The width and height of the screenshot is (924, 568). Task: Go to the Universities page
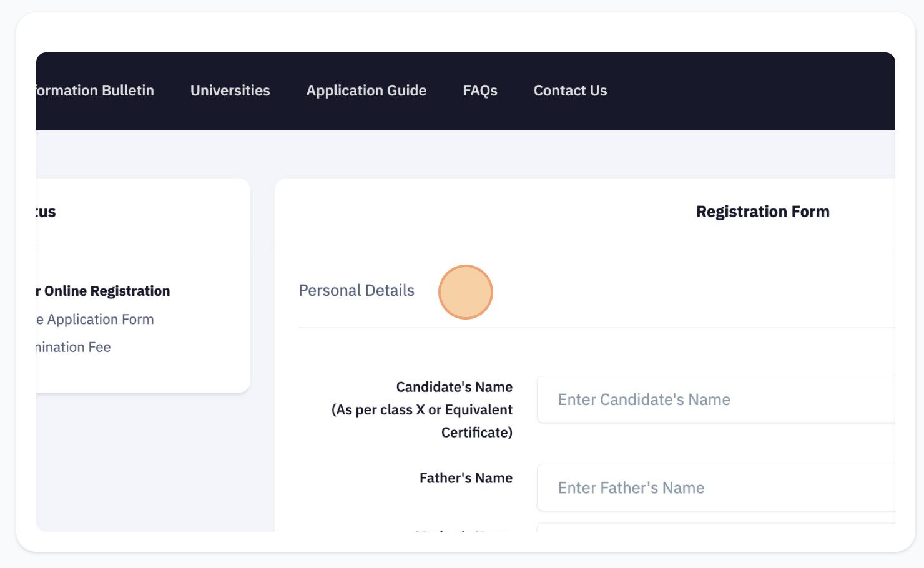coord(230,91)
